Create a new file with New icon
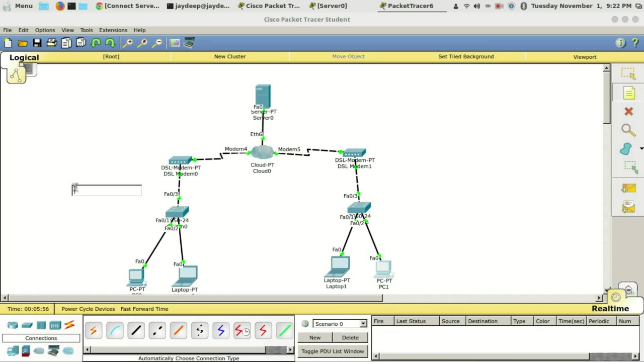The height and width of the screenshot is (362, 644). [x=8, y=43]
